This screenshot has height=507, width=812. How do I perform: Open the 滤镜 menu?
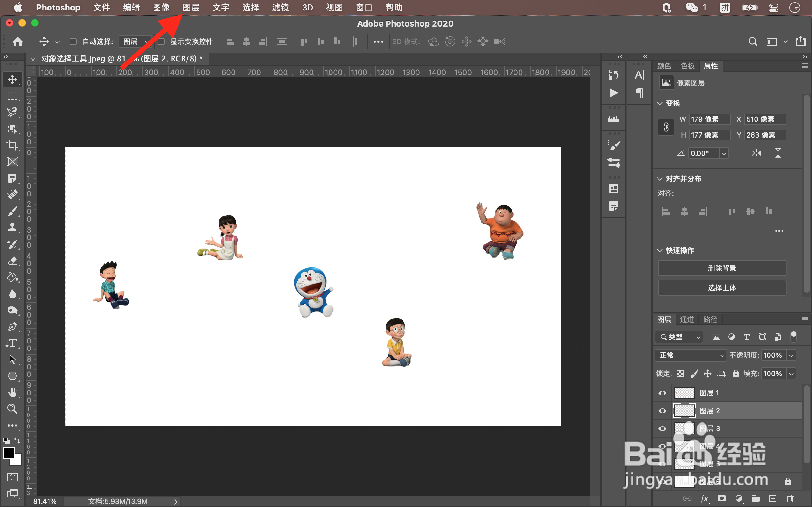click(x=280, y=7)
